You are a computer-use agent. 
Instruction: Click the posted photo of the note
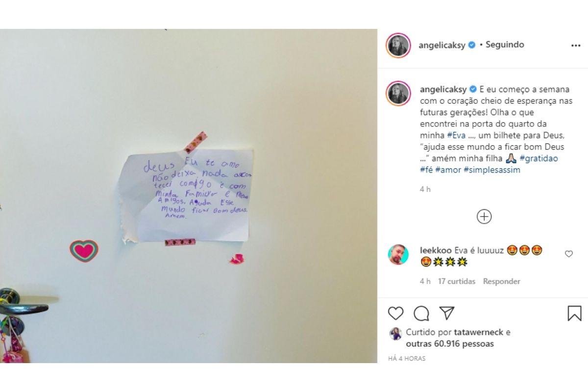point(189,196)
